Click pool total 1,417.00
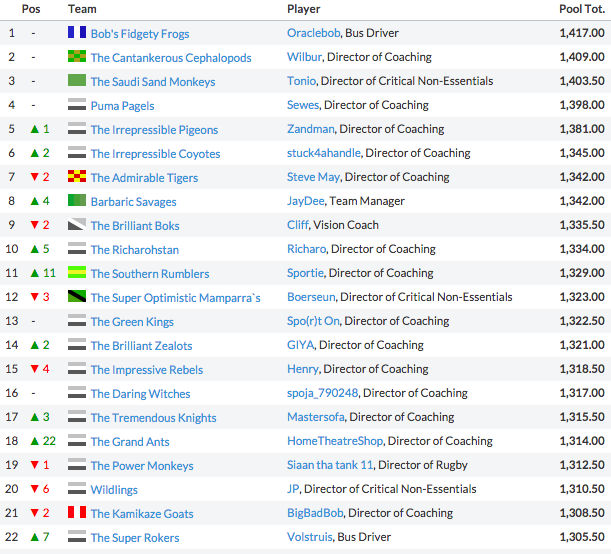The width and height of the screenshot is (611, 554). (x=582, y=33)
